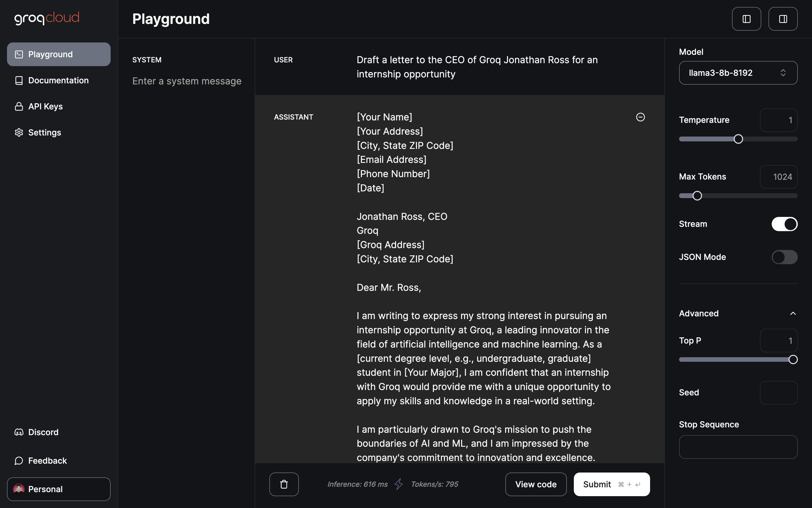Clear the chat with trash icon
This screenshot has height=508, width=812.
pyautogui.click(x=284, y=484)
